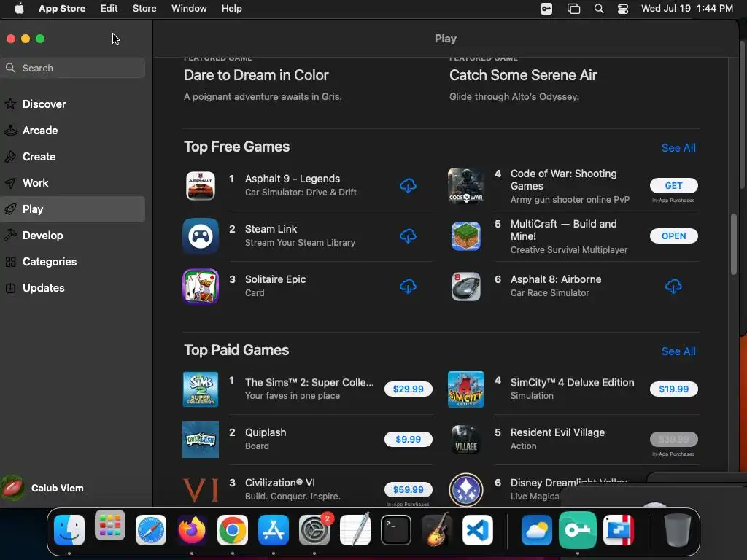Buy SimCity 4 Deluxe for $19.99
Screen dimensions: 747x560
click(673, 389)
